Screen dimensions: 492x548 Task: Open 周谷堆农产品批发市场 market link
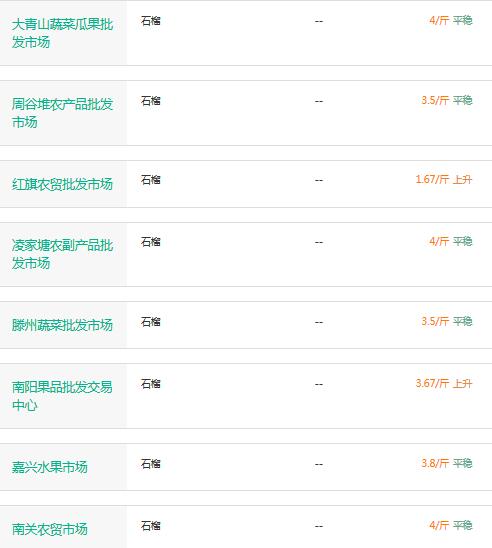pyautogui.click(x=62, y=113)
